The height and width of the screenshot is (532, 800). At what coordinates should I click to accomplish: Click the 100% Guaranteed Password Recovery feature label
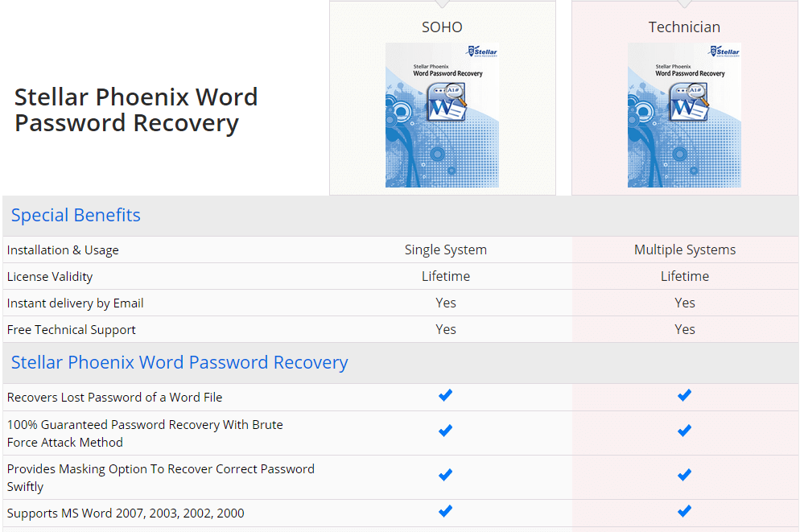pyautogui.click(x=145, y=434)
